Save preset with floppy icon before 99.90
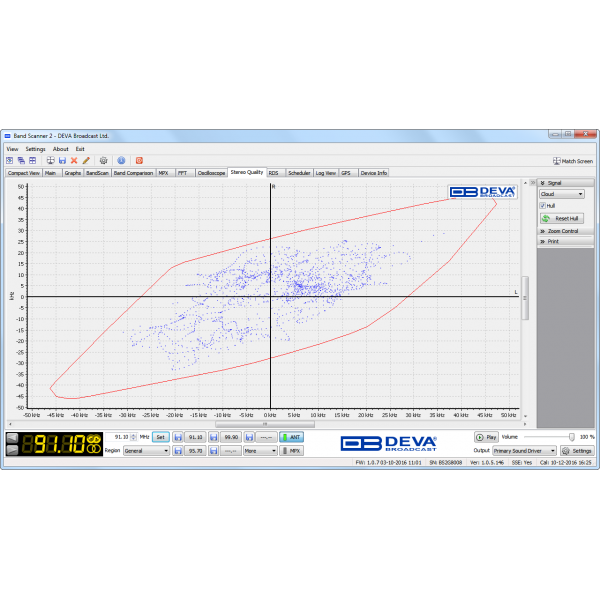600x600 pixels. pos(214,437)
